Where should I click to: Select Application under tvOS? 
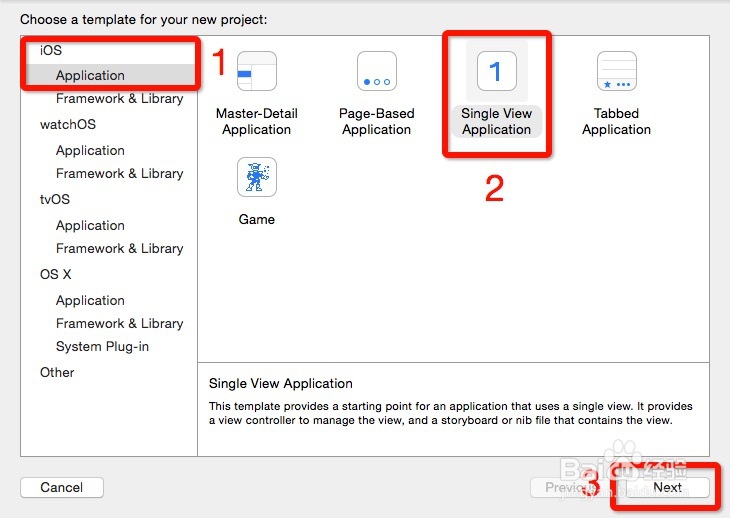coord(90,225)
